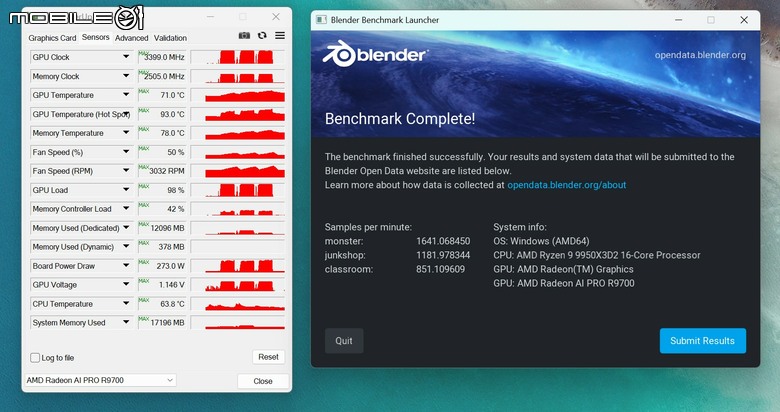Open the Advanced tab
Screen dimensions: 780x412
131,38
